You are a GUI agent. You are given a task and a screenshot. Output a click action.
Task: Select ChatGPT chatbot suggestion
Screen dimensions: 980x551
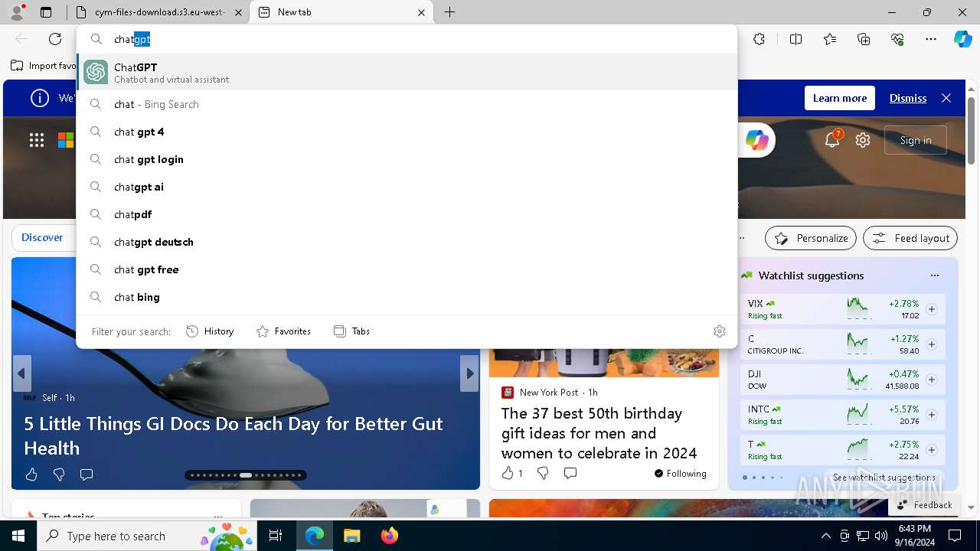click(407, 72)
